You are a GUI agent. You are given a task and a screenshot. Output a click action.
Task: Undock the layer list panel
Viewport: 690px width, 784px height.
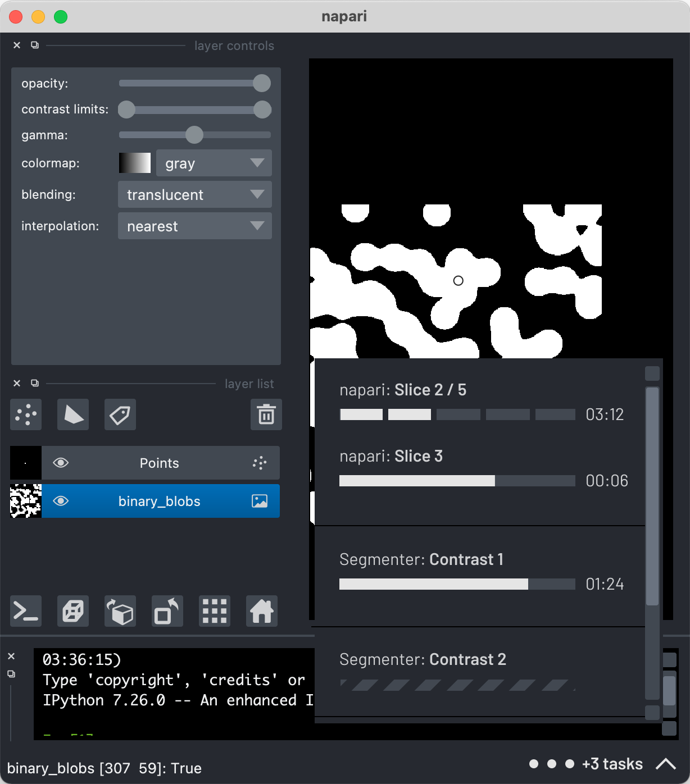(35, 384)
